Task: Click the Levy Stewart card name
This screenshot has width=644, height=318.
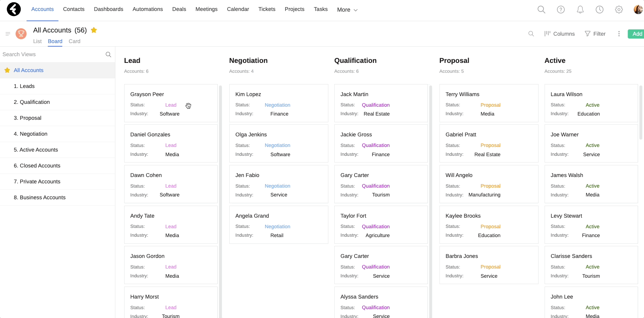Action: click(566, 216)
